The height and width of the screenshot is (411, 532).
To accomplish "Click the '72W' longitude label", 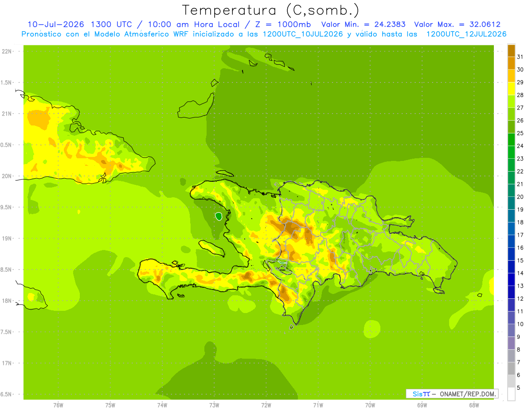I will point(266,405).
